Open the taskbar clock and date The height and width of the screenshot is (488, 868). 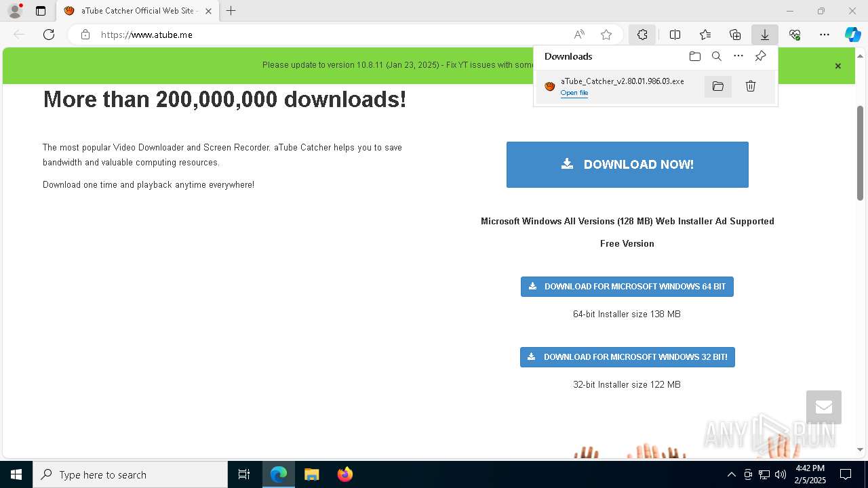pyautogui.click(x=810, y=474)
